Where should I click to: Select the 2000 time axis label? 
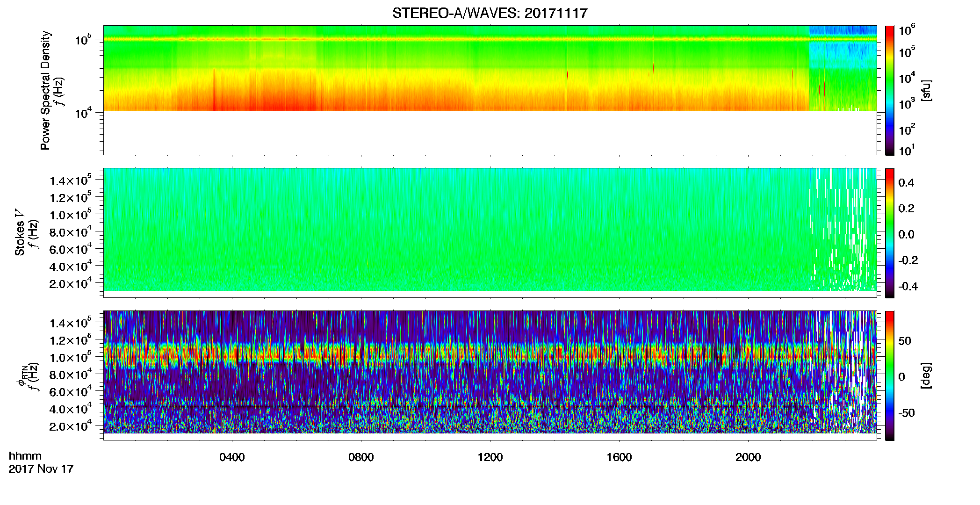pos(748,457)
